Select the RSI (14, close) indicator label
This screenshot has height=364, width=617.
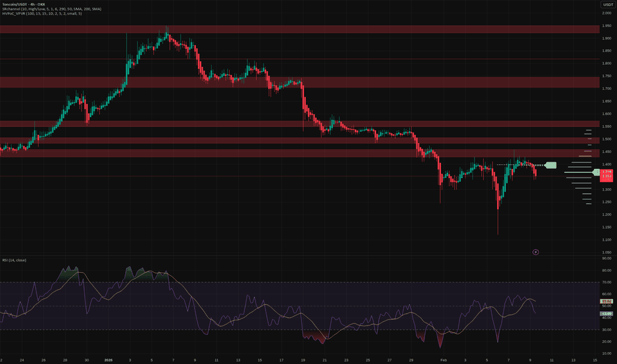point(15,261)
